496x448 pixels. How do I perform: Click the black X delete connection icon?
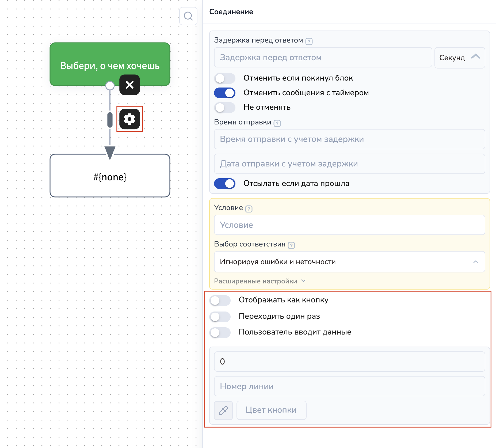[x=129, y=85]
